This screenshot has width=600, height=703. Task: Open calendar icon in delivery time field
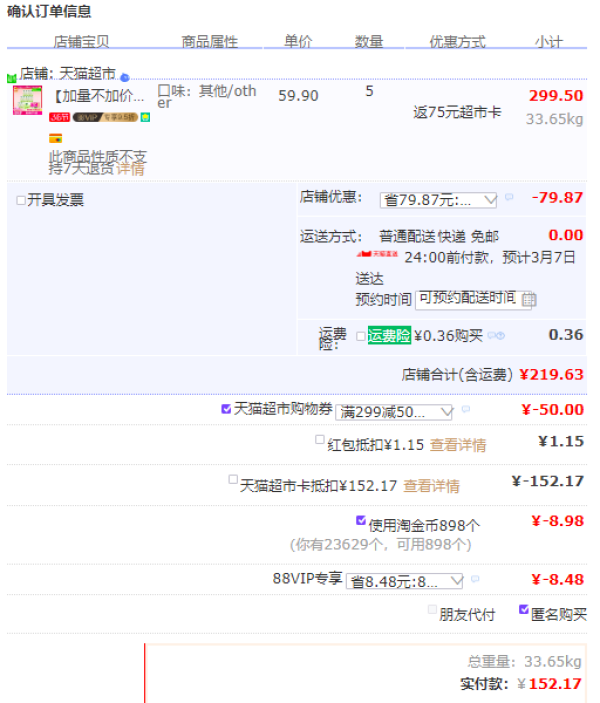(x=529, y=299)
